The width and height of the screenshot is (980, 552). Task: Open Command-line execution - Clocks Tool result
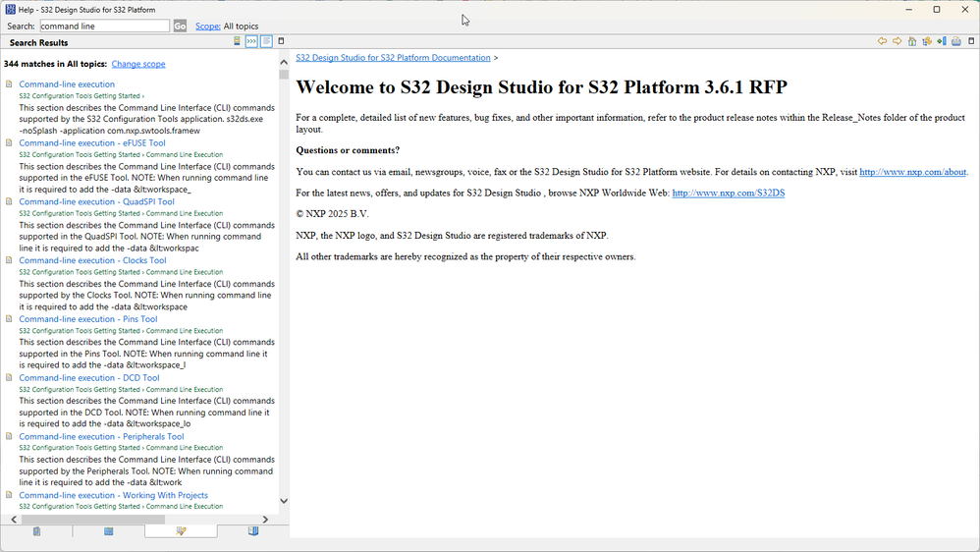click(92, 260)
